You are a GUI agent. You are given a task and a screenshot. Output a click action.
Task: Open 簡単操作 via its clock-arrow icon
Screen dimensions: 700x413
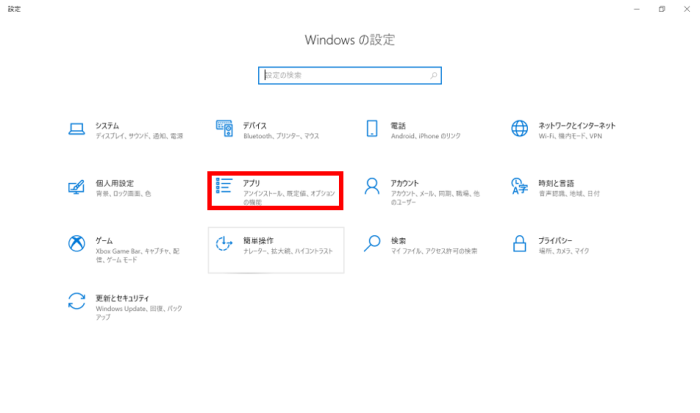tap(224, 244)
